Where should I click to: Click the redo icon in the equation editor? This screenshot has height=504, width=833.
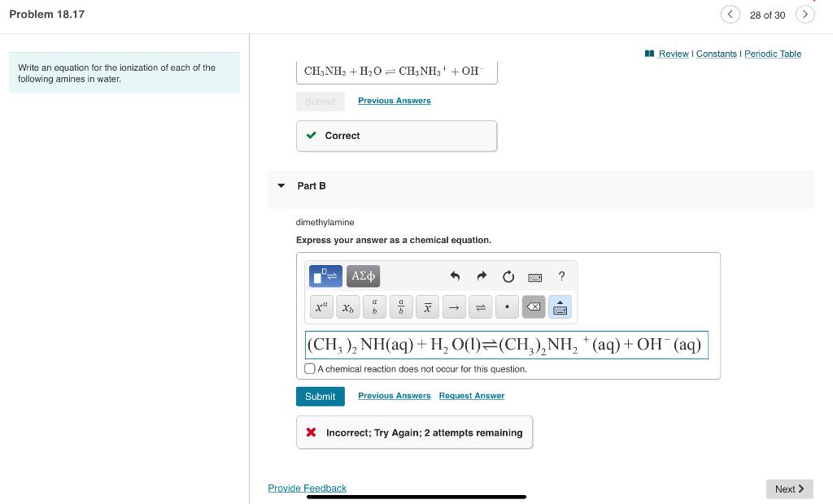click(x=481, y=276)
